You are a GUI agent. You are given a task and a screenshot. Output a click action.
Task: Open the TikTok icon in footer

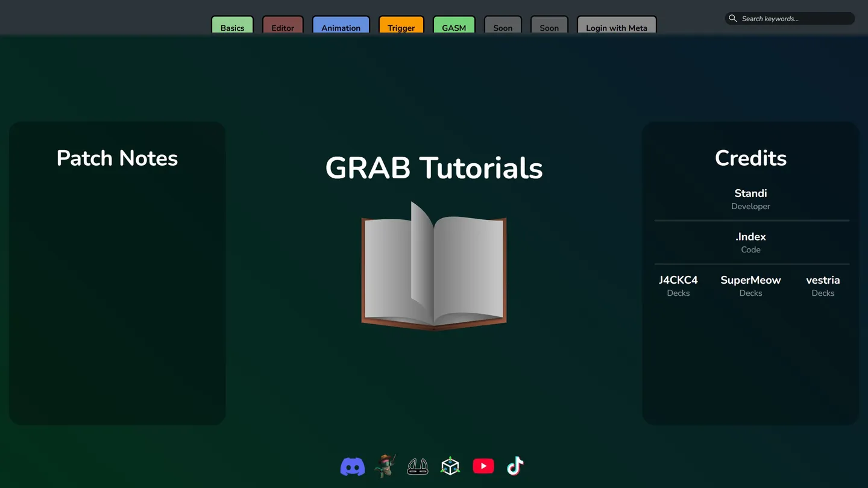click(515, 466)
